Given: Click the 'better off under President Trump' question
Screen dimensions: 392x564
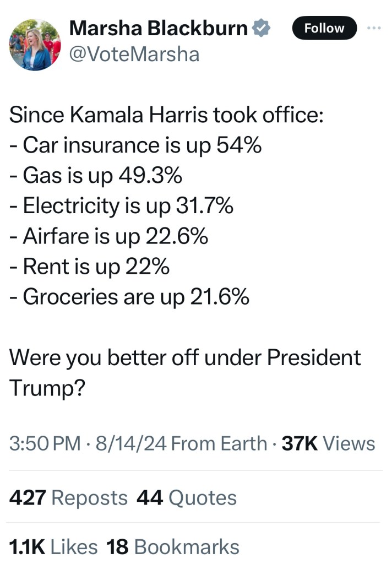Looking at the screenshot, I should 185,358.
